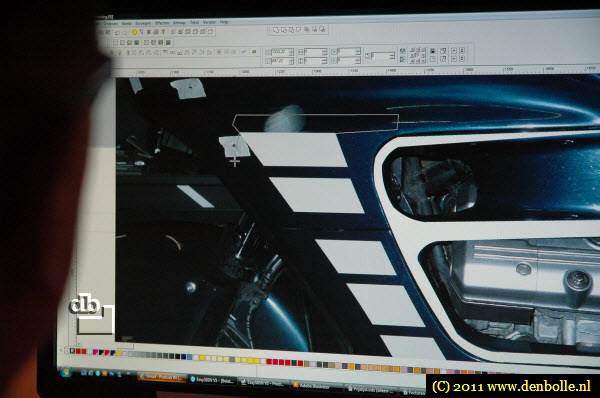Click the black-and-red square icon
This screenshot has width=600, height=398.
point(432,51)
